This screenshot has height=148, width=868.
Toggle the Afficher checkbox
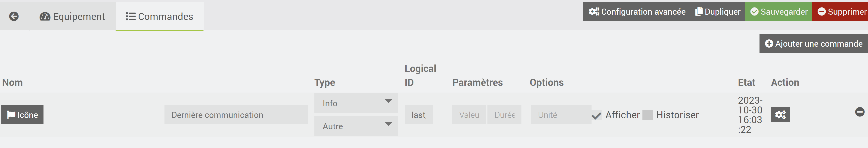[x=596, y=115]
